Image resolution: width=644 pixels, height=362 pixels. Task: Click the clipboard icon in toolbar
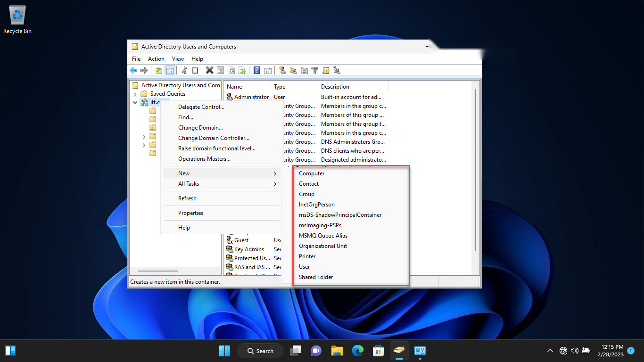click(x=195, y=70)
